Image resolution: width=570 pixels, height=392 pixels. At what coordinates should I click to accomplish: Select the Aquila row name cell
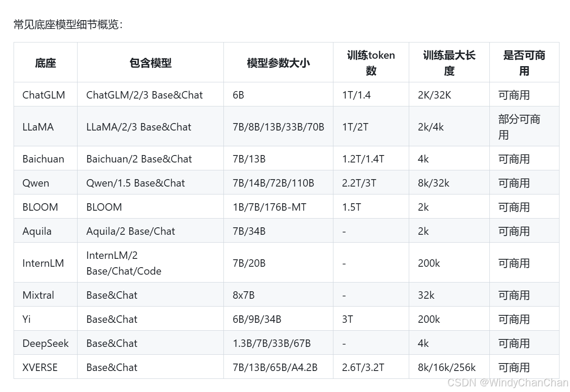pyautogui.click(x=46, y=231)
